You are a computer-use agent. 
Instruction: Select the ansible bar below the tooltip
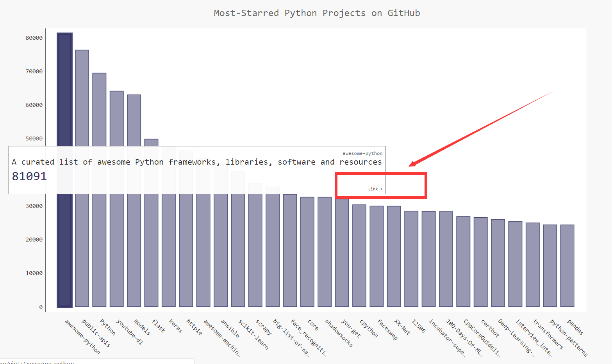tap(221, 250)
